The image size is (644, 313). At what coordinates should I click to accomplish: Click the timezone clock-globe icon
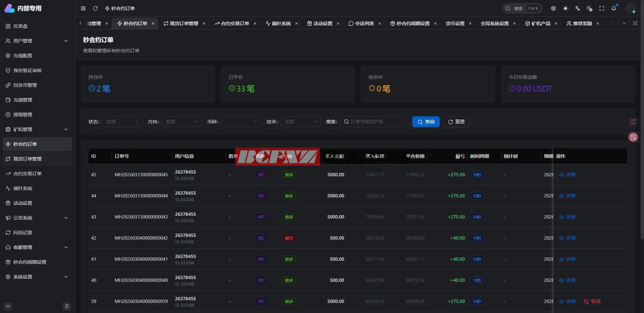point(590,8)
